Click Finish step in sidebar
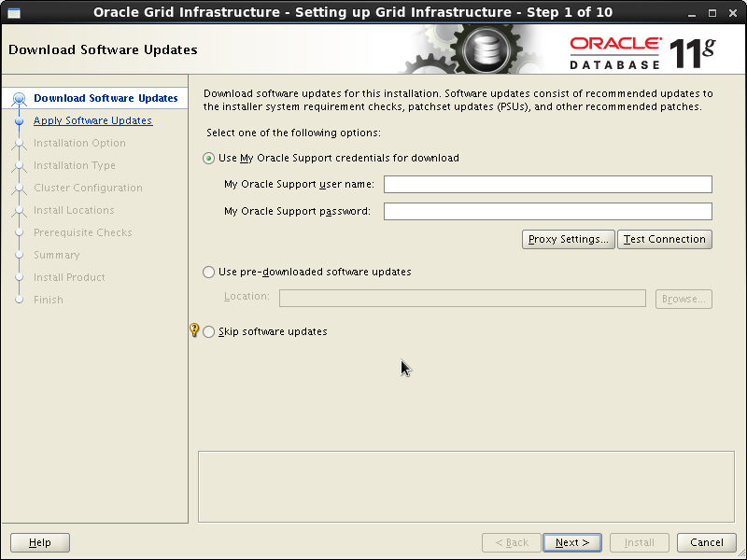The height and width of the screenshot is (560, 747). coord(49,300)
